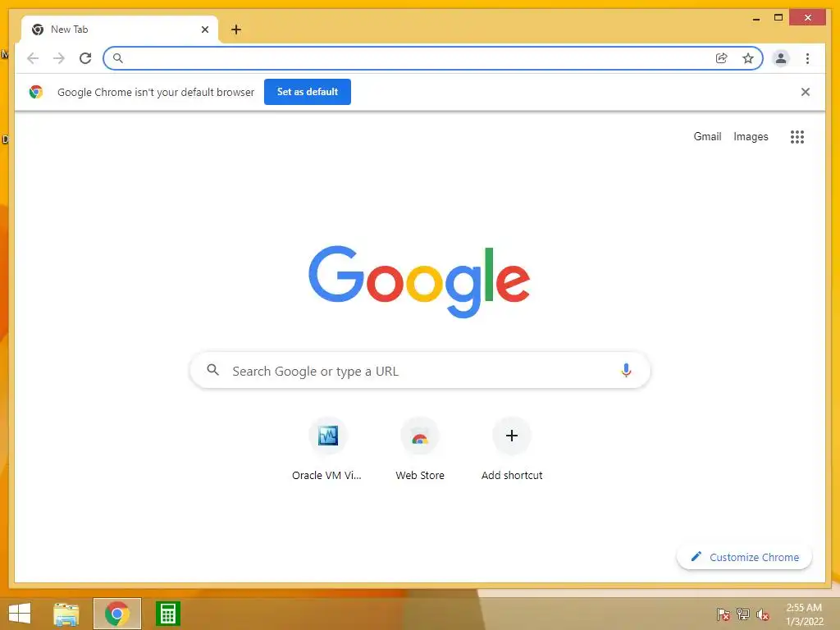Open File Explorer from the taskbar
The image size is (840, 630).
pyautogui.click(x=66, y=614)
